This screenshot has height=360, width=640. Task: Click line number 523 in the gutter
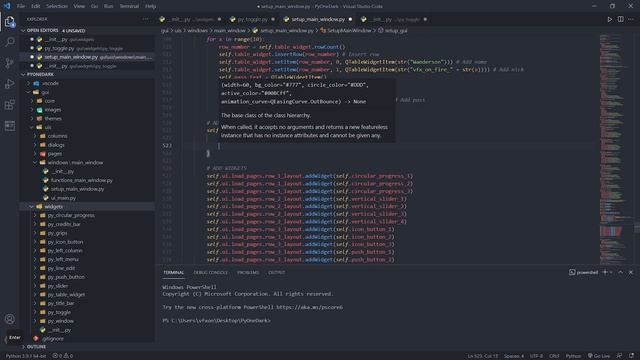tap(167, 146)
